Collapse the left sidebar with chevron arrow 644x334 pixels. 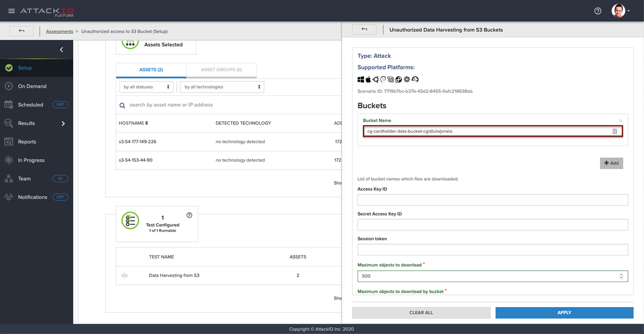pyautogui.click(x=61, y=50)
